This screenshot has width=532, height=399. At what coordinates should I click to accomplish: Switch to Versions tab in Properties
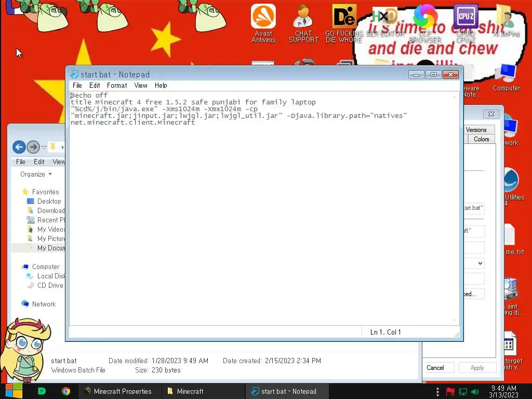[479, 129]
